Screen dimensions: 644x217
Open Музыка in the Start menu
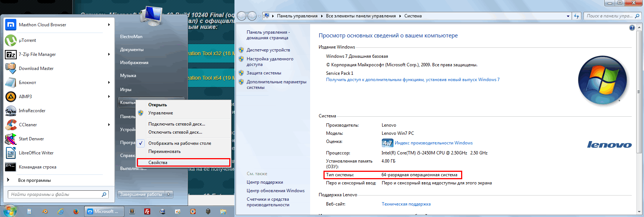click(x=128, y=76)
